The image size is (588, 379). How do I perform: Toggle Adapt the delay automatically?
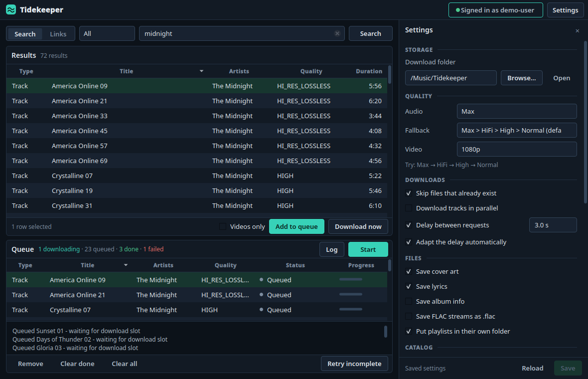click(x=409, y=242)
